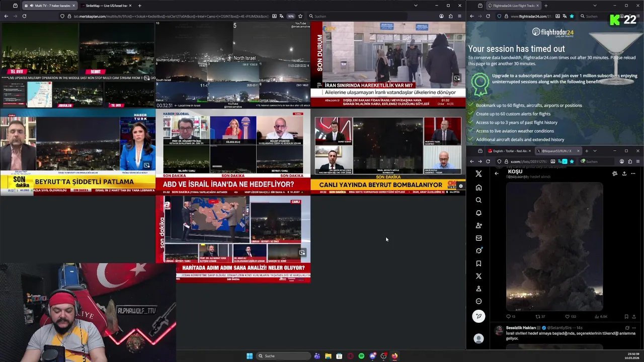Bookmark star in Multi TV address bar

tap(300, 16)
